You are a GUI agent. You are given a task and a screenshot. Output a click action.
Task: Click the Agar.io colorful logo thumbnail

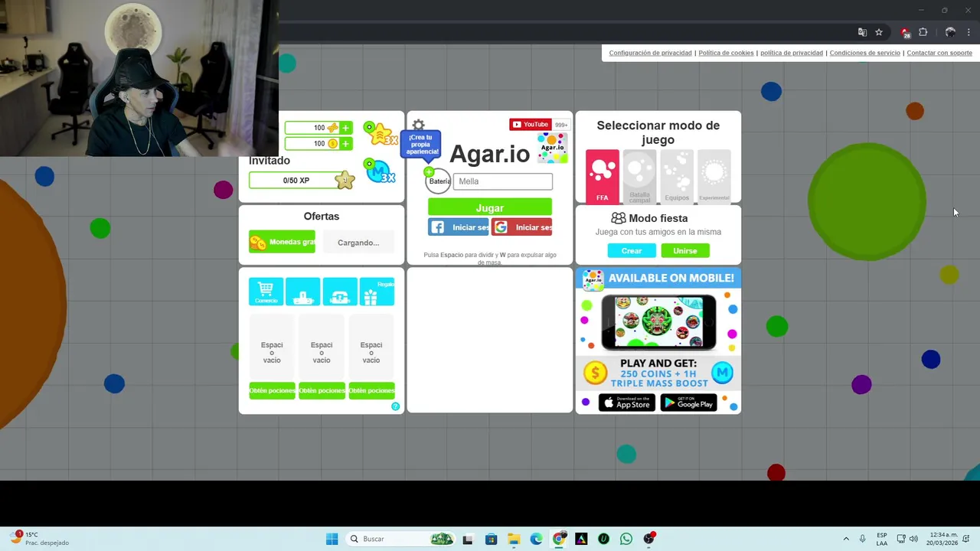[x=553, y=148]
